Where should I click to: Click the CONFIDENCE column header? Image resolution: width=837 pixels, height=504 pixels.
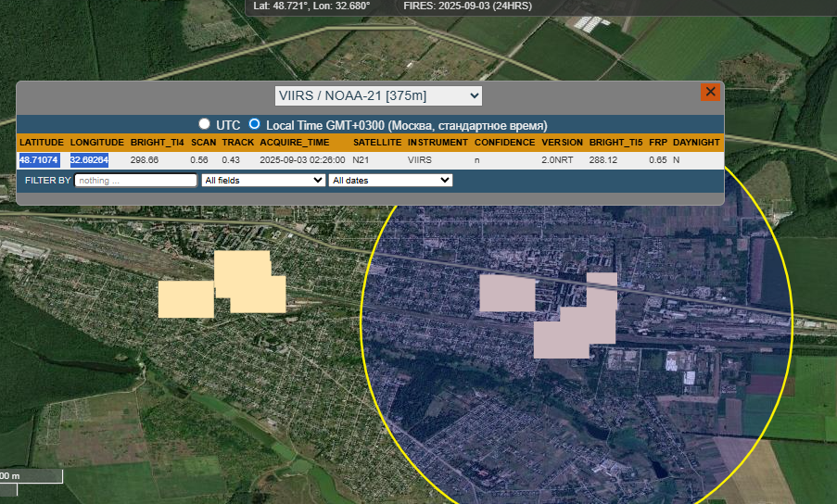504,143
